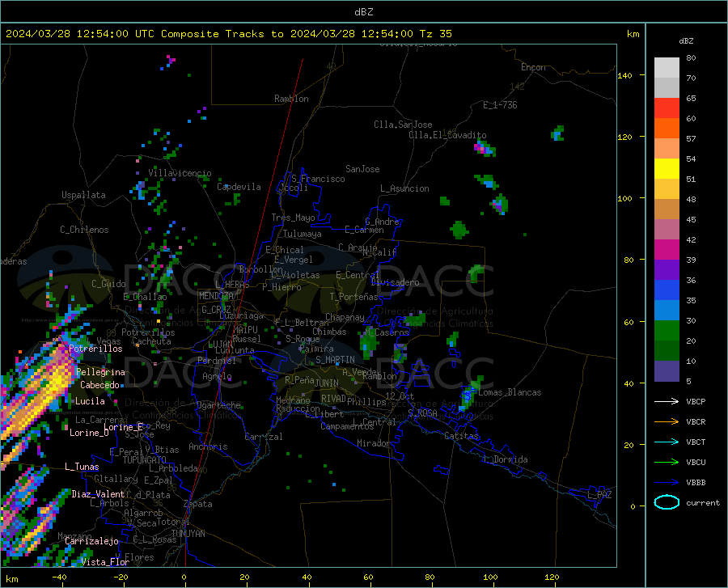This screenshot has width=728, height=588.
Task: Click the Pellegrina label
Action: (101, 372)
